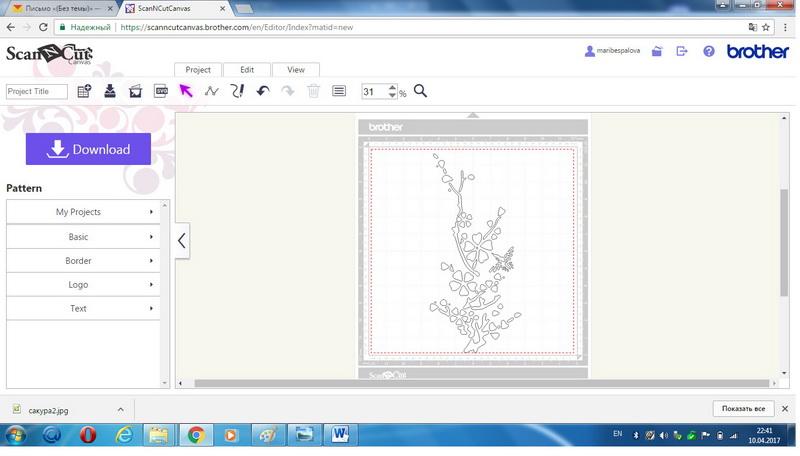Close the downloads bar
Viewport: 800px width, 456px height.
coord(785,409)
